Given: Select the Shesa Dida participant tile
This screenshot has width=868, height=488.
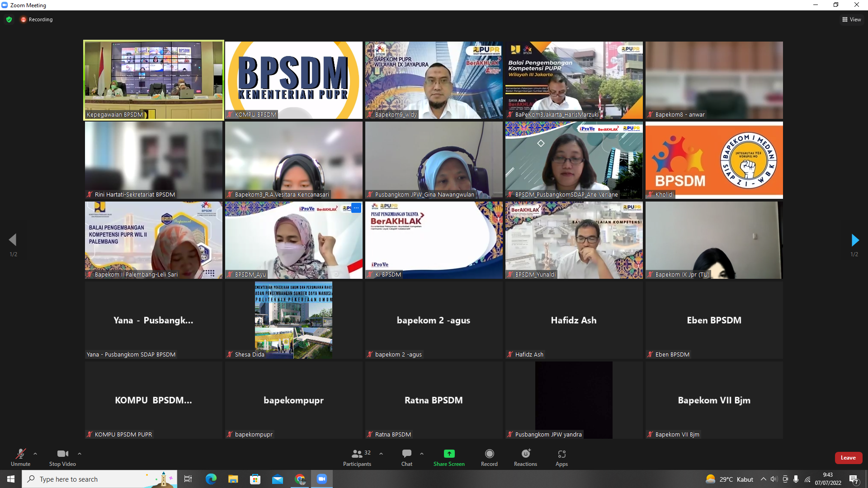Looking at the screenshot, I should [294, 320].
